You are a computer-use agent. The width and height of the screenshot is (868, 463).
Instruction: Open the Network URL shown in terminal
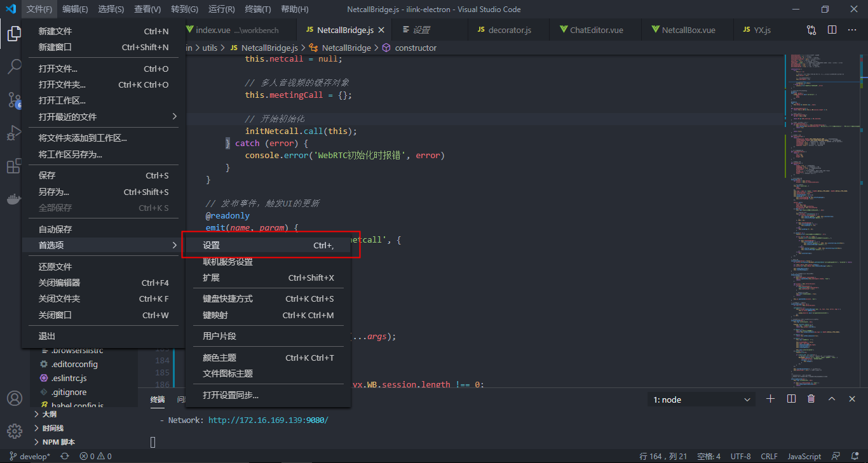tap(268, 420)
